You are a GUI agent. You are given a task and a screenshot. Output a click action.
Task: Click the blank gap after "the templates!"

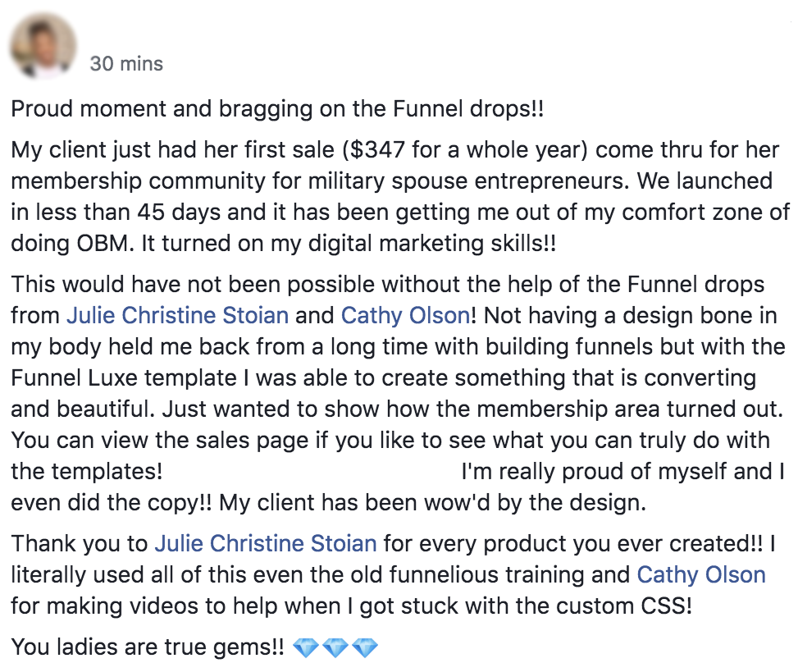312,472
